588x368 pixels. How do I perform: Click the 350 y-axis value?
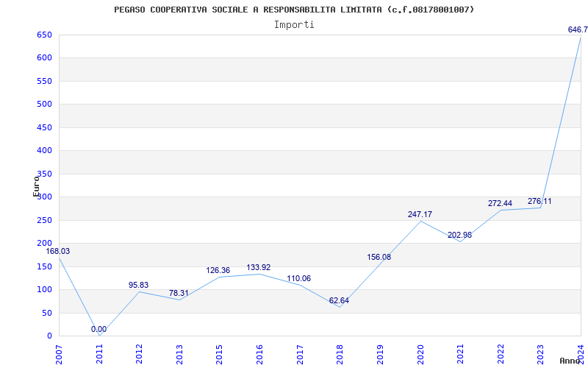[44, 174]
